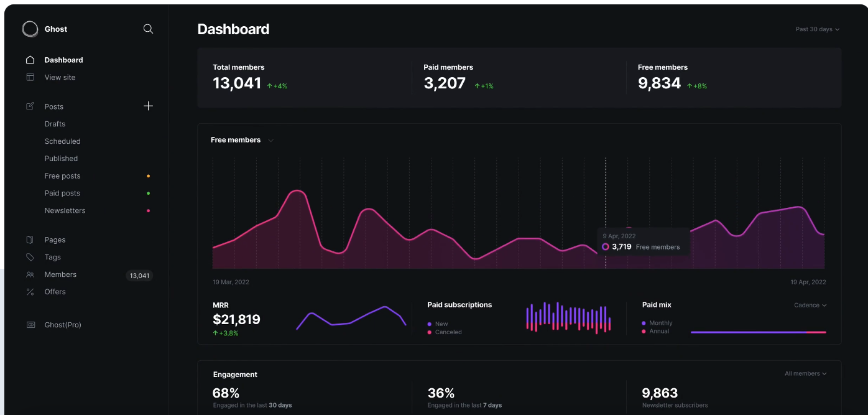Click the Tags label icon
The width and height of the screenshot is (868, 415).
(x=30, y=257)
